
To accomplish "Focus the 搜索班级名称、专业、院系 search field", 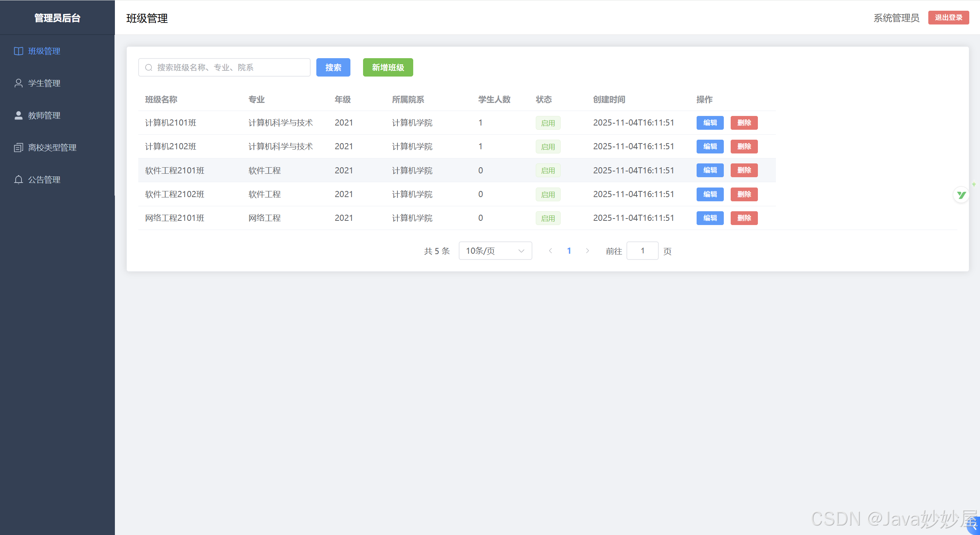I will click(224, 68).
